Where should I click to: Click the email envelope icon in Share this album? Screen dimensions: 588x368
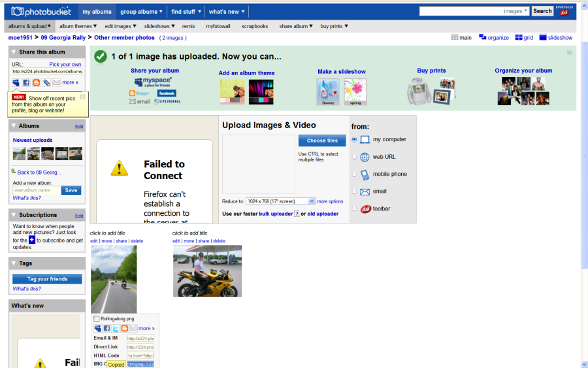pyautogui.click(x=56, y=82)
